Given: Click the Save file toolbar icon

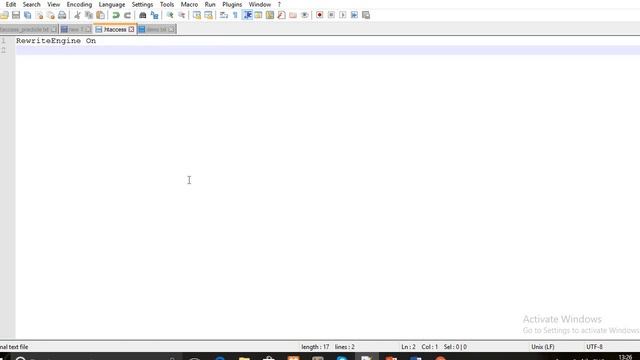Looking at the screenshot, I should click(16, 15).
